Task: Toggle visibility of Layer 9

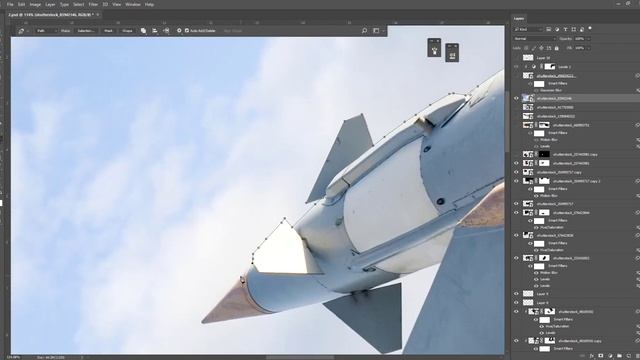Action: pos(516,294)
